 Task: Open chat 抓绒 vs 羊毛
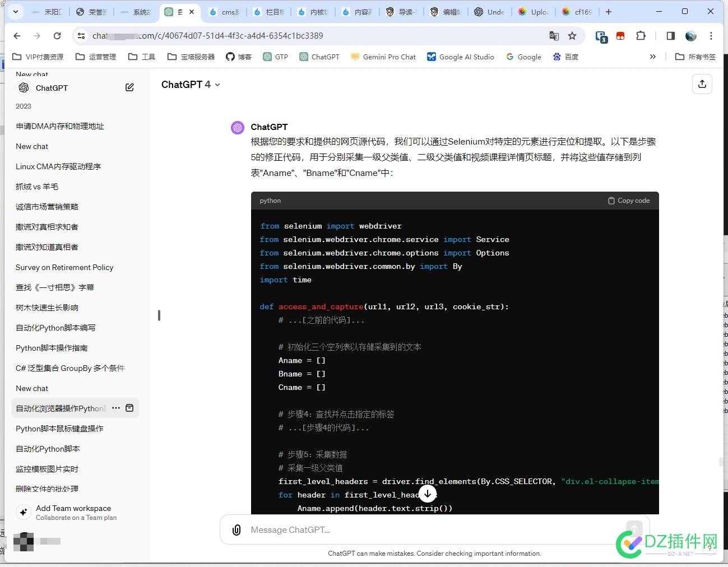pyautogui.click(x=75, y=187)
